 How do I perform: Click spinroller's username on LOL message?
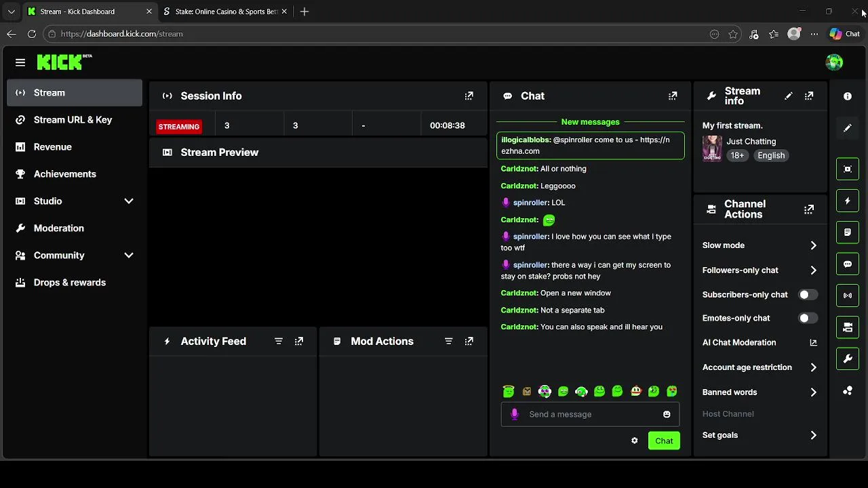coord(531,203)
